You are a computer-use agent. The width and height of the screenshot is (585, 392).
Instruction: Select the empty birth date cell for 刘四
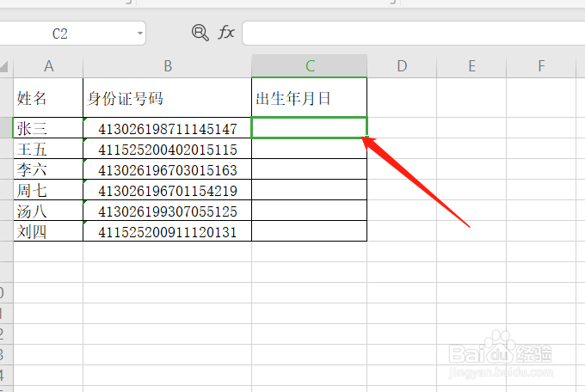click(310, 231)
